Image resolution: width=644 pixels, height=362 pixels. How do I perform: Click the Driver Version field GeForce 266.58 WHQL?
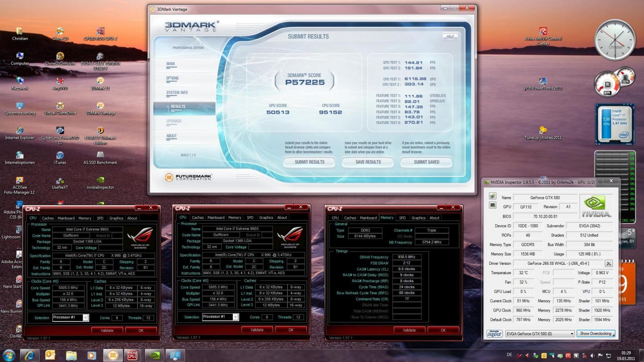[x=558, y=263]
